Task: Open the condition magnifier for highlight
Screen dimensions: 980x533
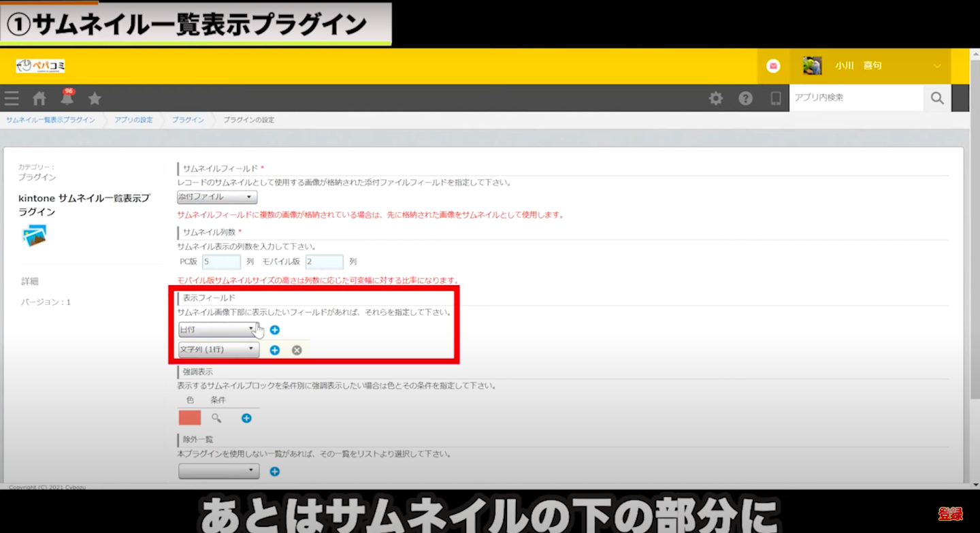Action: [x=216, y=418]
